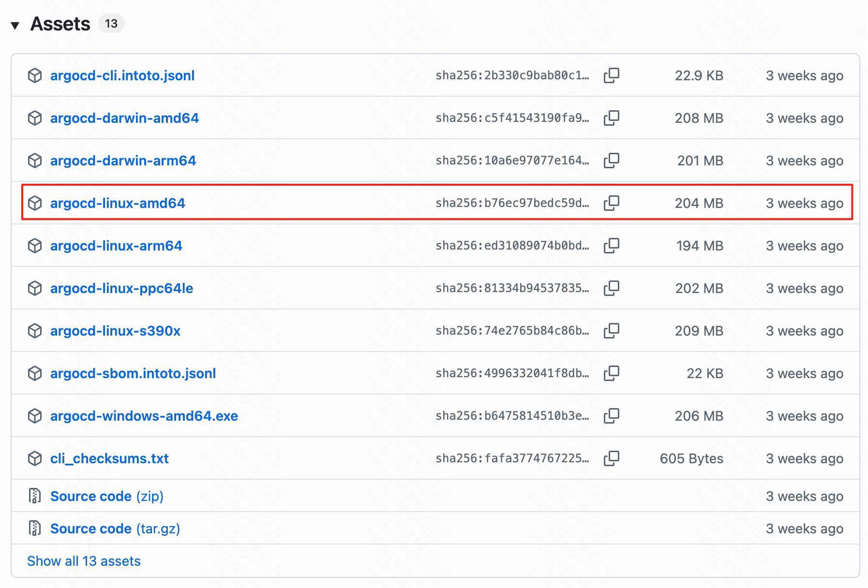This screenshot has width=868, height=588.
Task: Select hash text sha256:2b330c9bab80c1…
Action: tap(512, 75)
